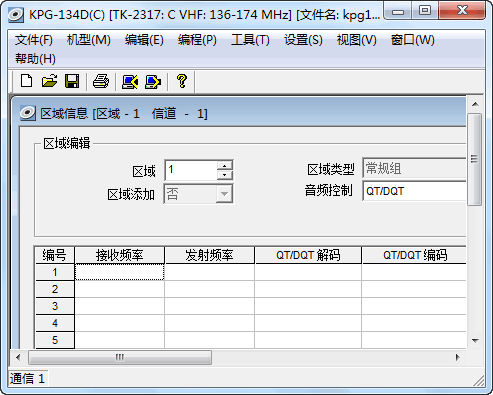Click the QT/DQT 解码 cell of channel 2
This screenshot has width=493, height=395.
pos(308,289)
